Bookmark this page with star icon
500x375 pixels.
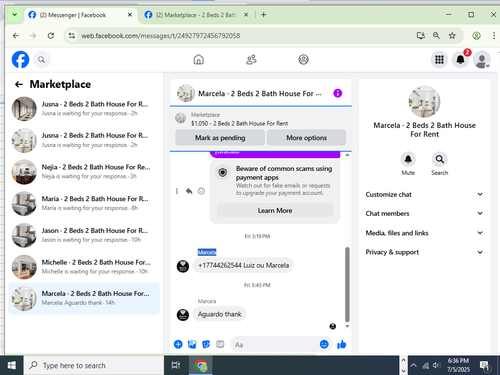pyautogui.click(x=452, y=36)
